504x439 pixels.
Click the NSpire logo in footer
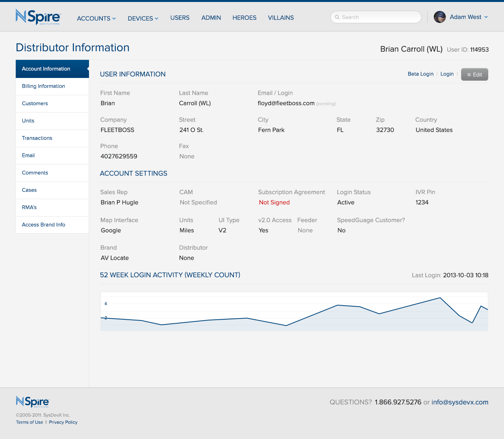coord(33,402)
